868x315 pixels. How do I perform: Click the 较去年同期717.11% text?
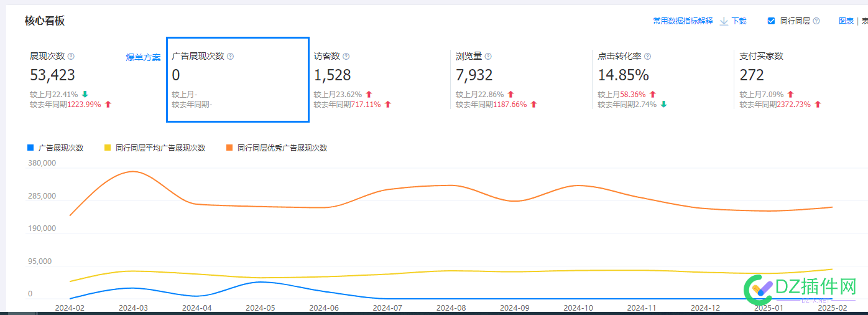[x=347, y=104]
